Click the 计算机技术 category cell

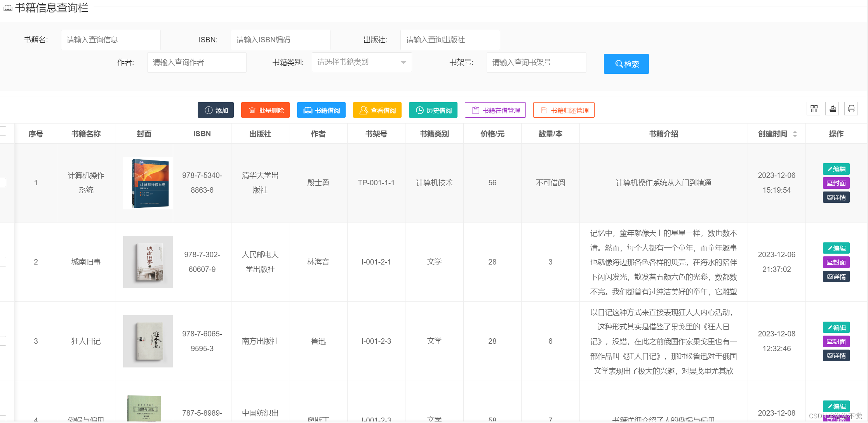[434, 183]
